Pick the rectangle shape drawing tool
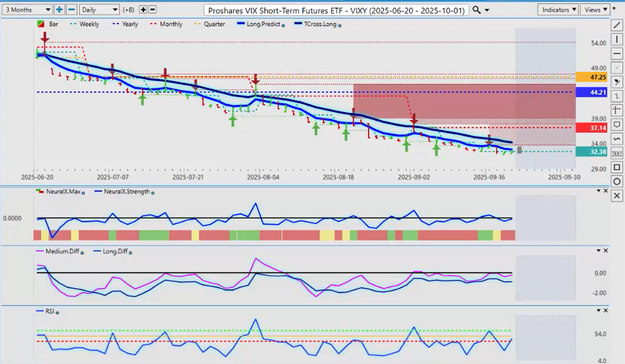Viewport: 625px width, 364px height. pyautogui.click(x=617, y=167)
